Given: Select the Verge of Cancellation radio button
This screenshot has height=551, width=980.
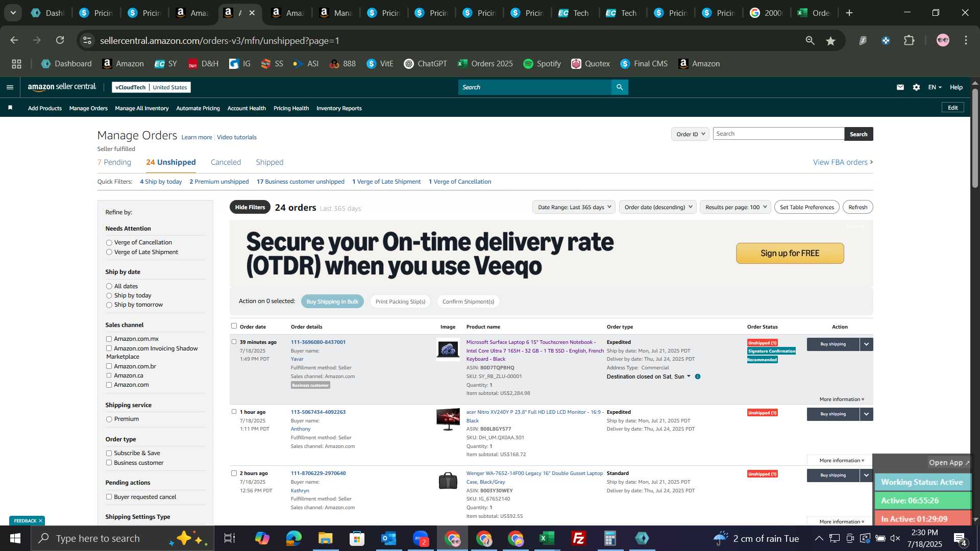Looking at the screenshot, I should tap(109, 243).
